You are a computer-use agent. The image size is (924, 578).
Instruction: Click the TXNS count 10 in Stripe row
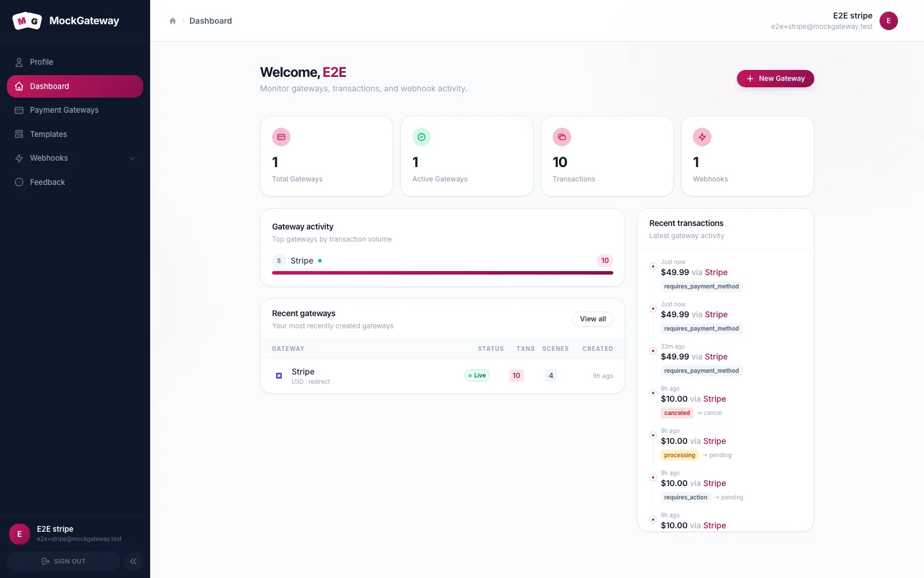coord(516,376)
